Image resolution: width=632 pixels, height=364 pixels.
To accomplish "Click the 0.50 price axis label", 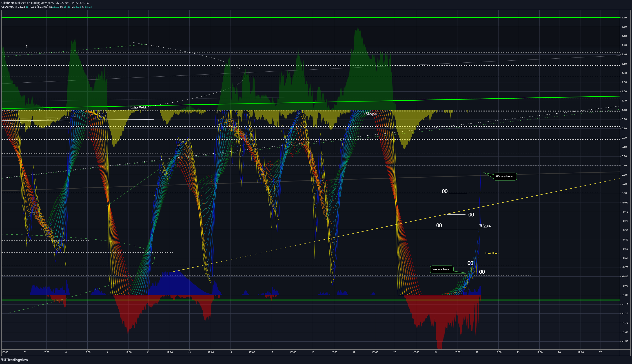I will tap(624, 156).
